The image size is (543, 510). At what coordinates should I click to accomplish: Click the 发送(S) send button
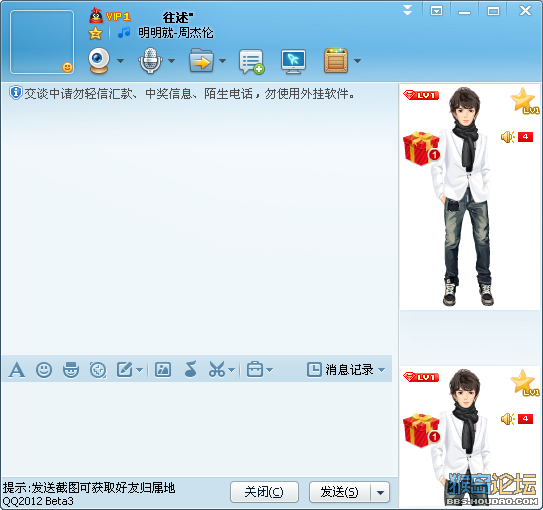pos(340,492)
